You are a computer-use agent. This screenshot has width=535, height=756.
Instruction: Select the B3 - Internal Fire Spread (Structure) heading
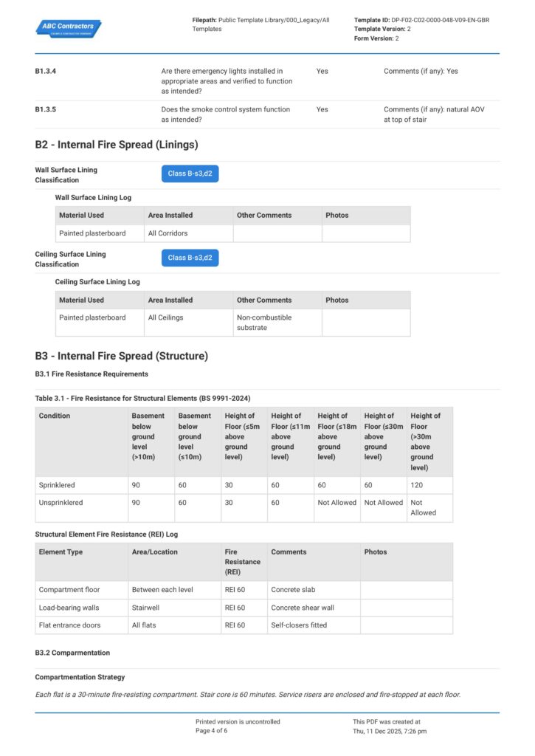click(121, 356)
